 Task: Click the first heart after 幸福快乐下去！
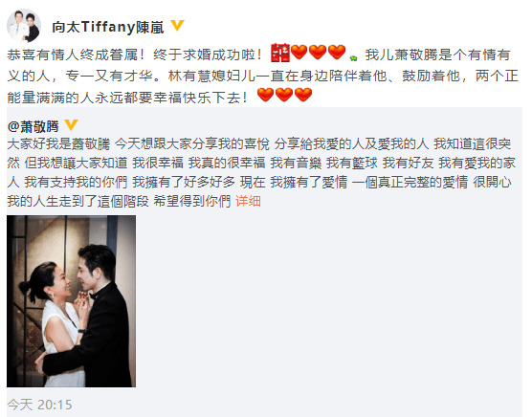[x=265, y=95]
